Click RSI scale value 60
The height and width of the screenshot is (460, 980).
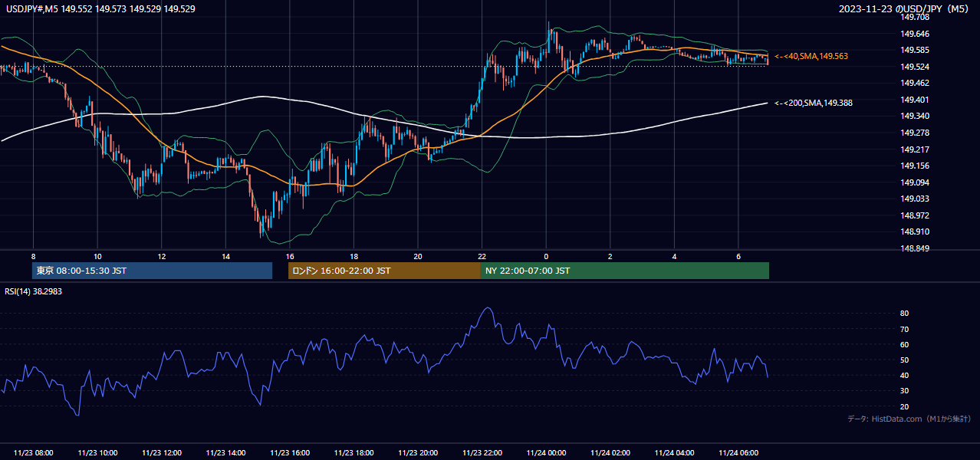tap(905, 344)
